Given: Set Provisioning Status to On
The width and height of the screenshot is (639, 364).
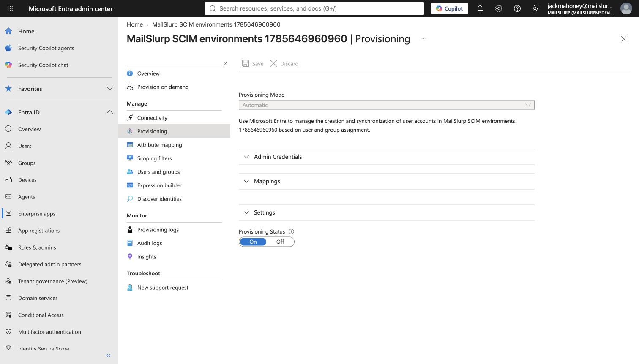Looking at the screenshot, I should tap(253, 242).
